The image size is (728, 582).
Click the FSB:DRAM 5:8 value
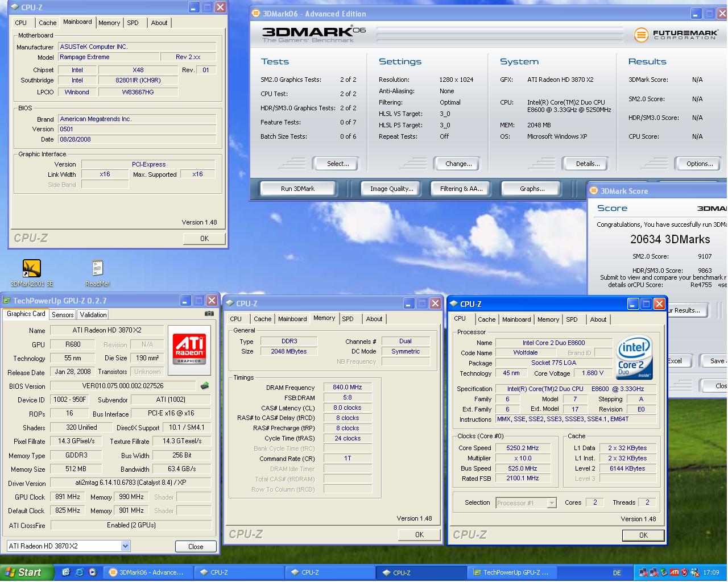tap(348, 397)
